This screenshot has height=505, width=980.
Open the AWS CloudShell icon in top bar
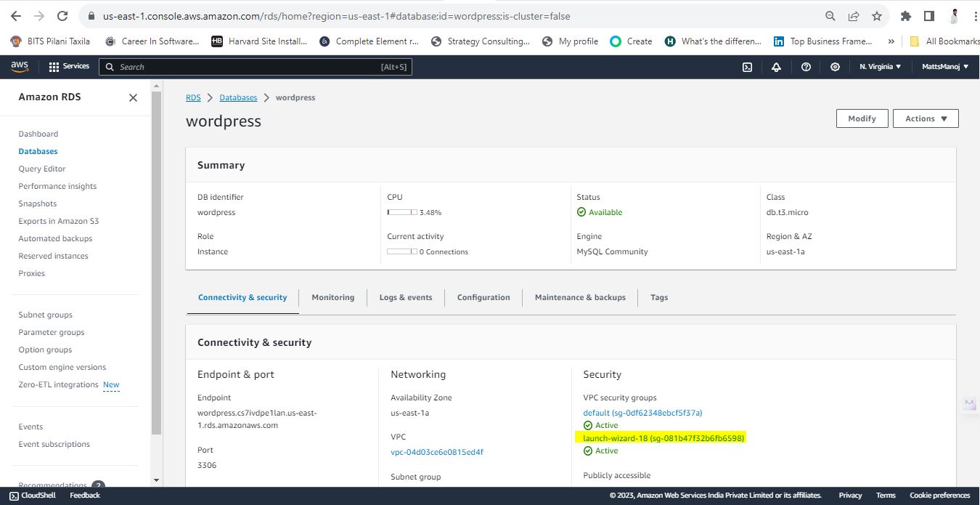coord(747,67)
